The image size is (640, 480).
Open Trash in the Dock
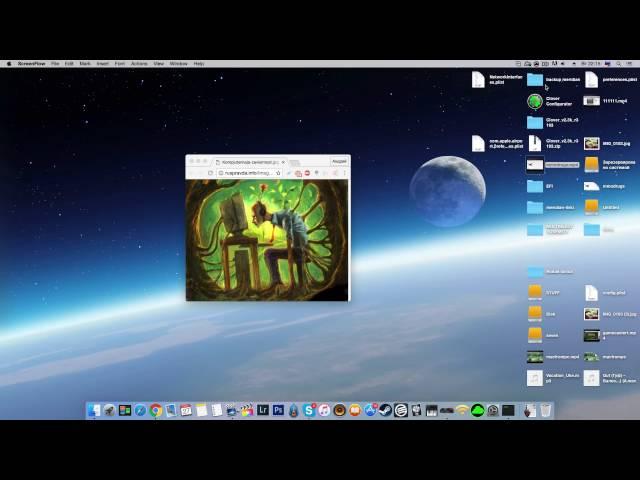tap(546, 410)
